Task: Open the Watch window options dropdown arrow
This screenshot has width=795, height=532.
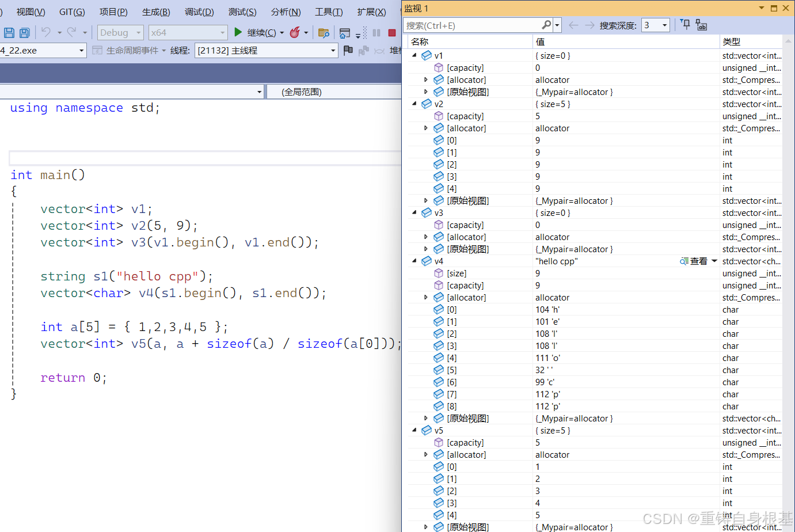Action: (762, 8)
